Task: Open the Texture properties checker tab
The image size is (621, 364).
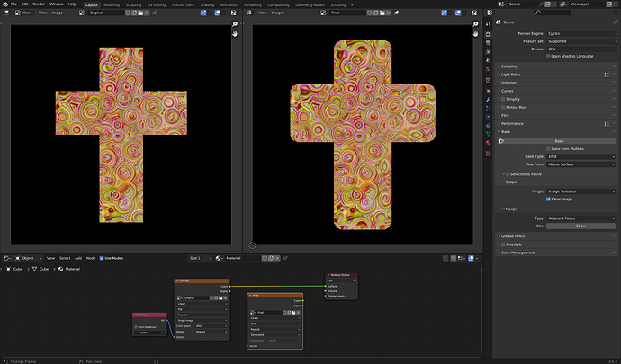Action: pyautogui.click(x=489, y=154)
